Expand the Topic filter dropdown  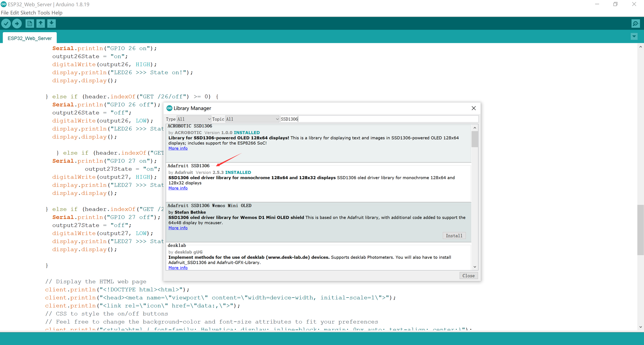coord(252,119)
